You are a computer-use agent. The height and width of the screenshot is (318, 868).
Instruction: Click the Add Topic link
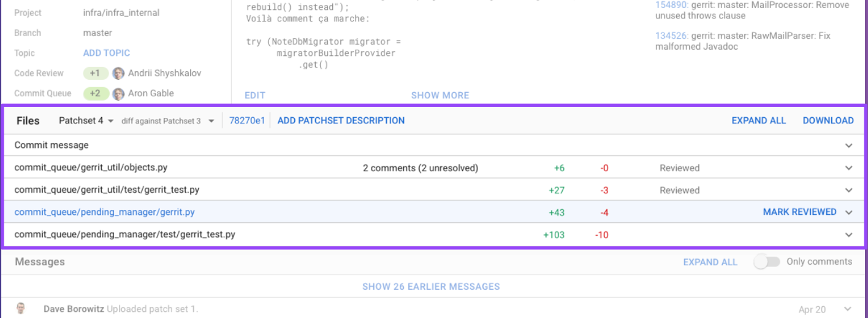[x=107, y=53]
